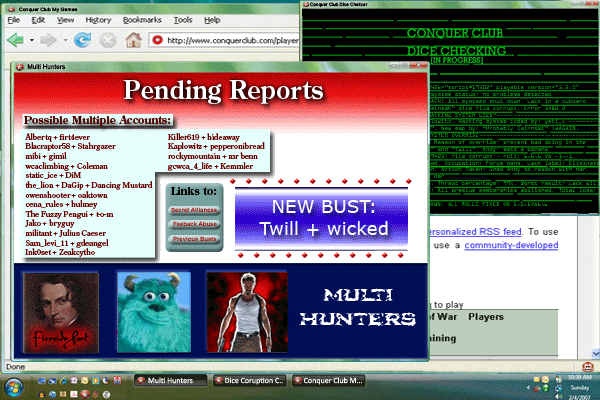Screen dimensions: 600x400
Task: Select the 'wcaclimbing + Coleman' entry
Action: tap(66, 166)
